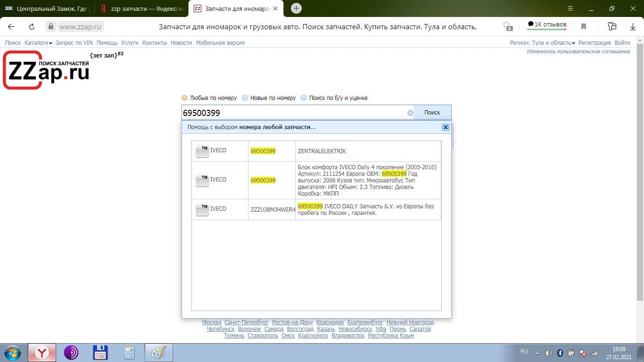Click the Bluetooth tray icon

(x=561, y=353)
